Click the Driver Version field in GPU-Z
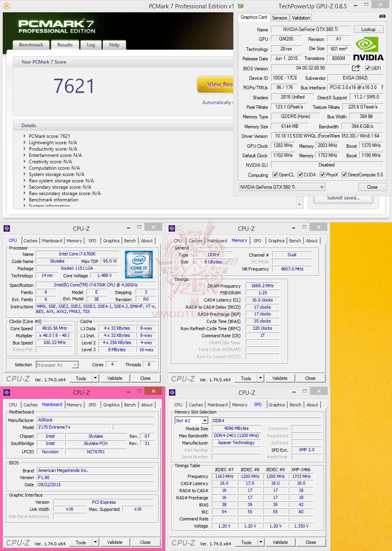 coord(327,136)
